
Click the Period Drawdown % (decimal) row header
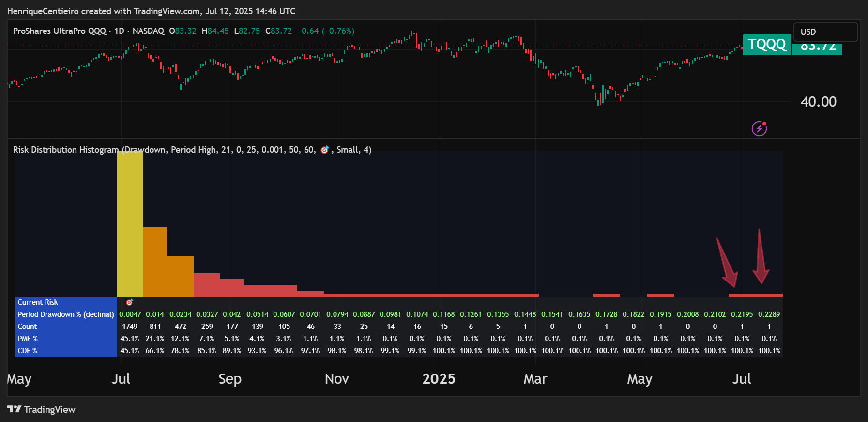(x=66, y=314)
